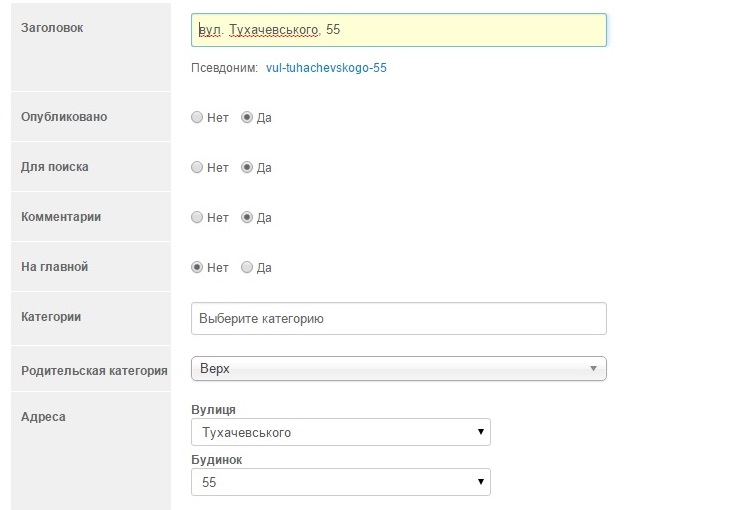The image size is (739, 510).
Task: Choose Да for На главной
Action: click(247, 267)
